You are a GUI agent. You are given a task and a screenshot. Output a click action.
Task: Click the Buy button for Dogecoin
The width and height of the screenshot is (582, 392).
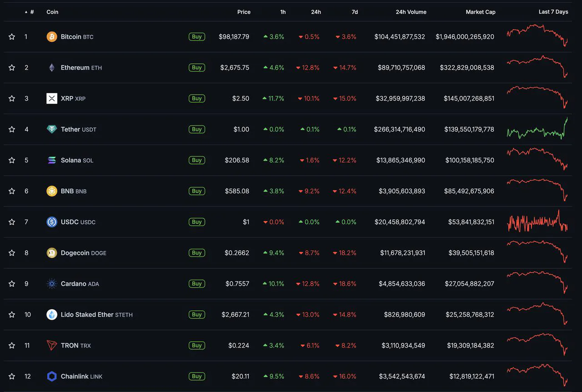[x=197, y=253]
